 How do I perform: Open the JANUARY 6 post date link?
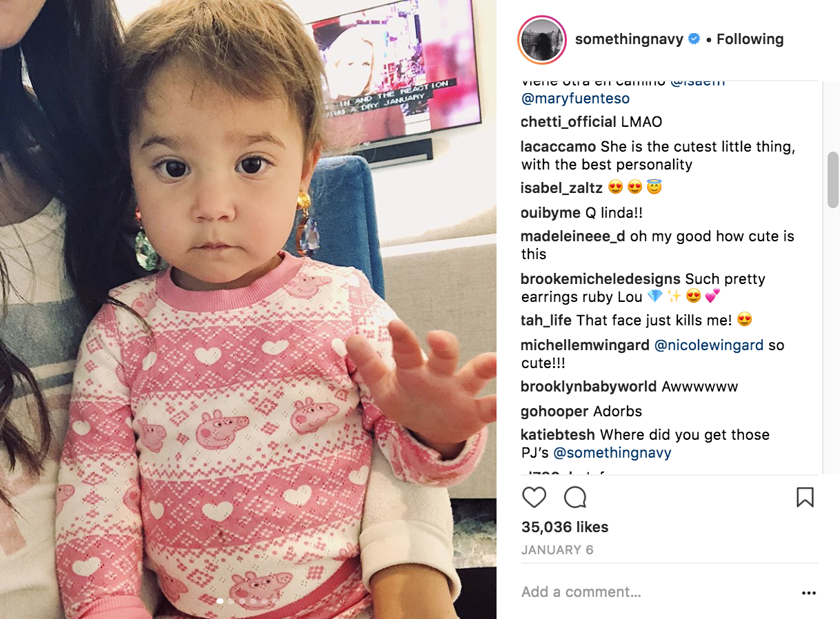pos(557,550)
